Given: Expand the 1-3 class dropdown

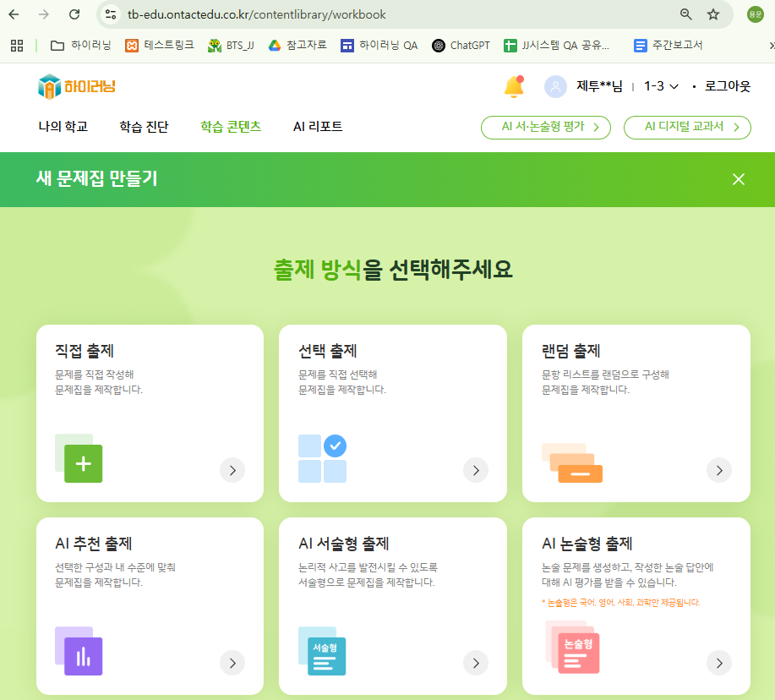Looking at the screenshot, I should click(x=661, y=86).
